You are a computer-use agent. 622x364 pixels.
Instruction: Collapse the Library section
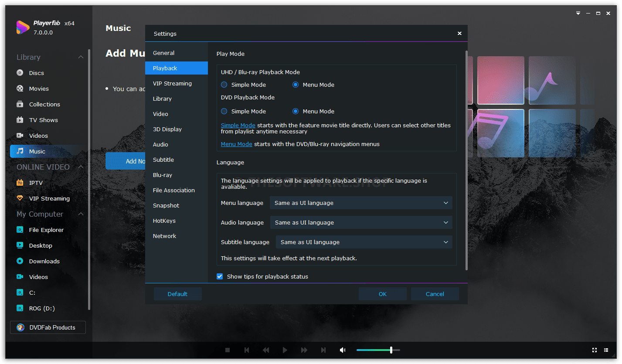coord(81,57)
